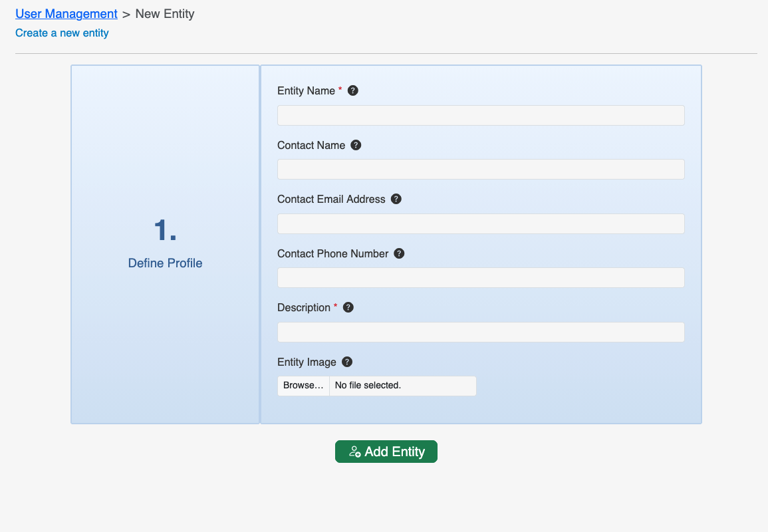Select the Define Profile step label
This screenshot has height=532, width=768.
pos(165,263)
